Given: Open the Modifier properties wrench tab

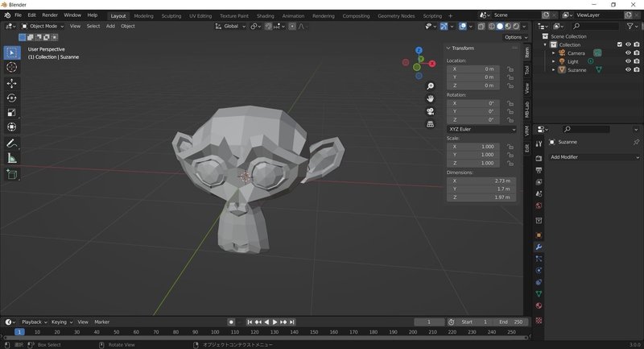Looking at the screenshot, I should (x=539, y=247).
